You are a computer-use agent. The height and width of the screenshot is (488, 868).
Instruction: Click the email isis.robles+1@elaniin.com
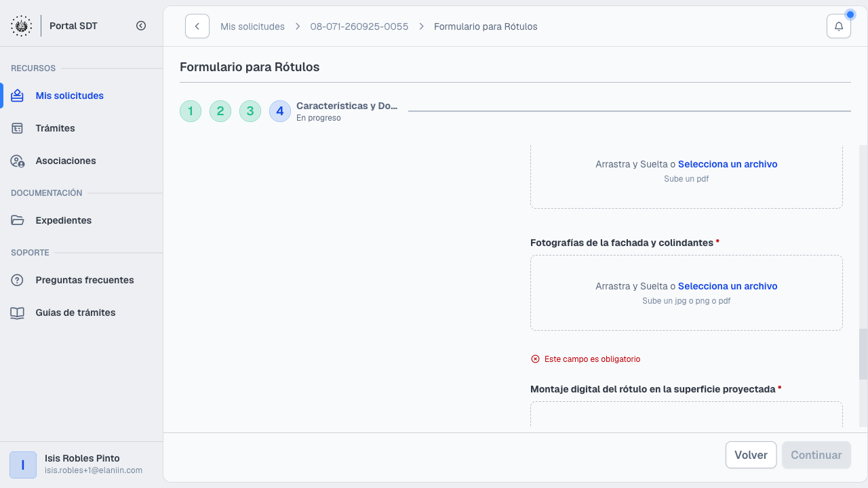(x=94, y=470)
